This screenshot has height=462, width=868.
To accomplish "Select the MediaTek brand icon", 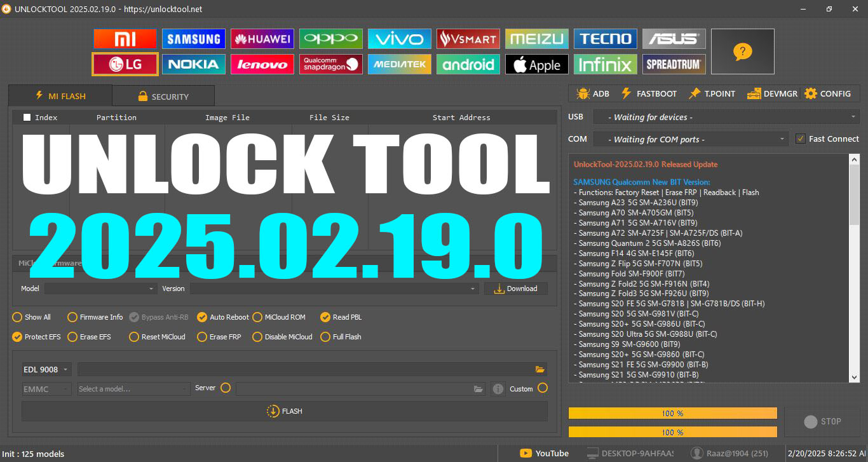I will (x=400, y=64).
